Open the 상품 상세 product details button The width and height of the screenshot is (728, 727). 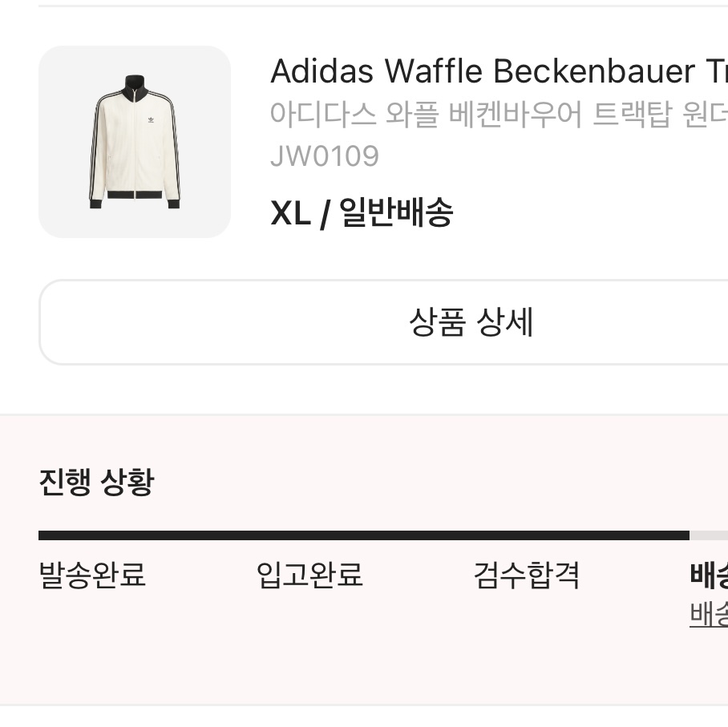tap(471, 322)
